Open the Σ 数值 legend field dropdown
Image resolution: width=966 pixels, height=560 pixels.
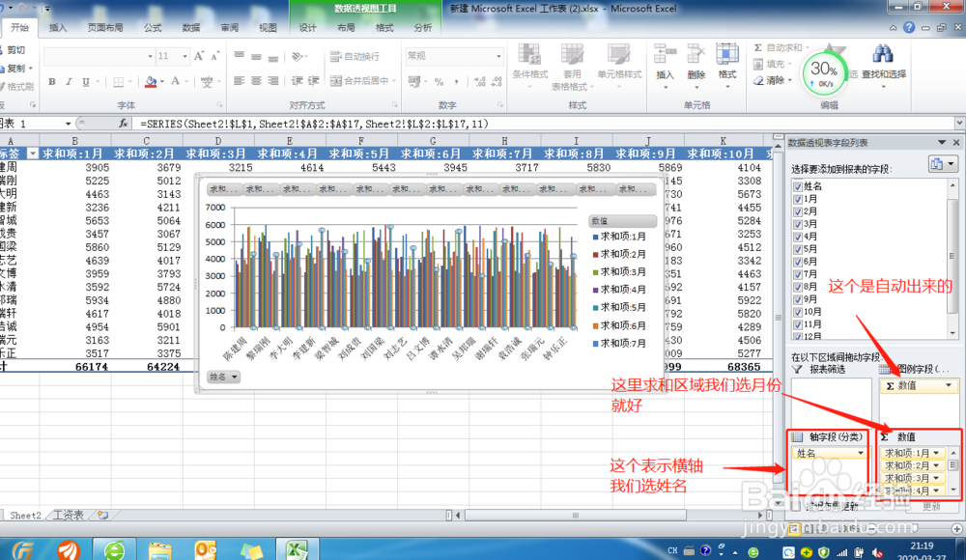(x=949, y=385)
